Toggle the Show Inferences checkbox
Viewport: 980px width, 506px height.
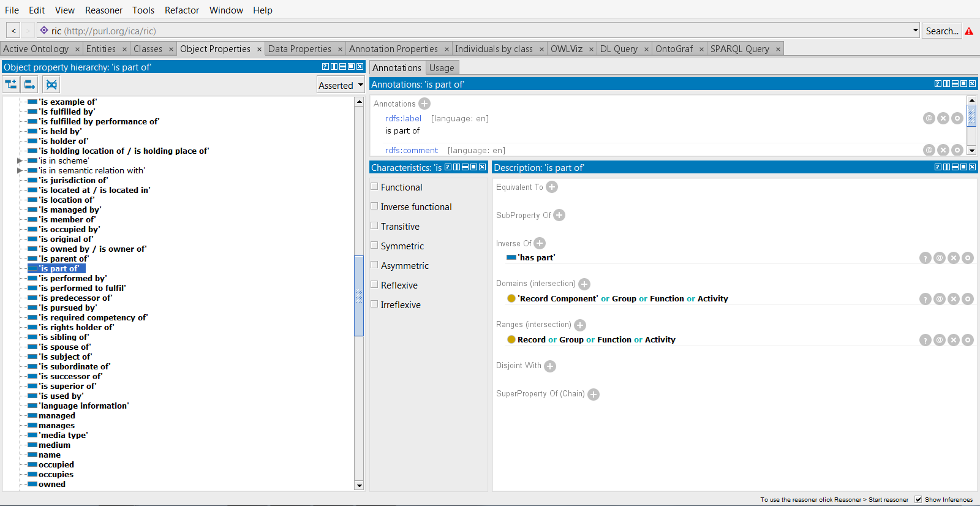(918, 499)
